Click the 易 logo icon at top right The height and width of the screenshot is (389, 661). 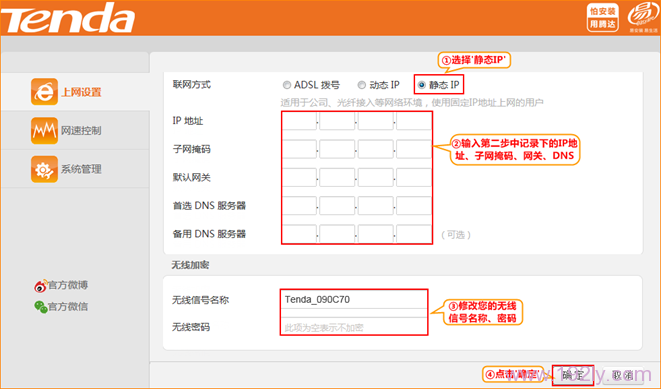tap(642, 18)
